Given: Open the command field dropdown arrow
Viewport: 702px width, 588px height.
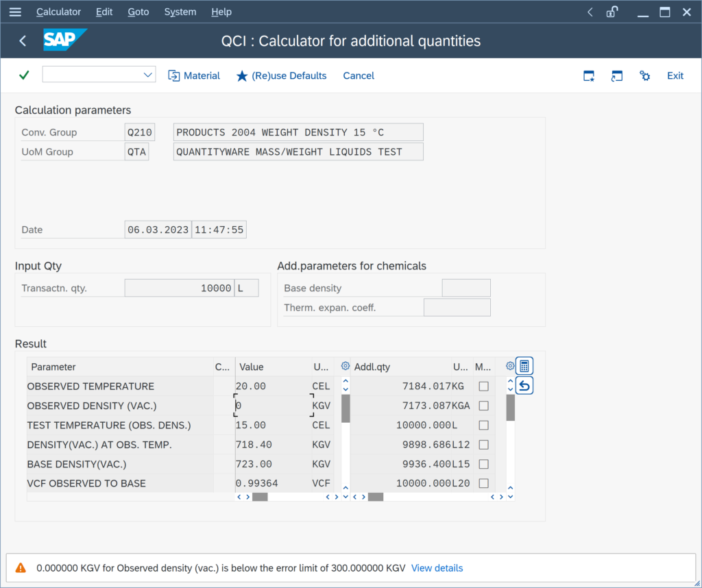Looking at the screenshot, I should [148, 75].
